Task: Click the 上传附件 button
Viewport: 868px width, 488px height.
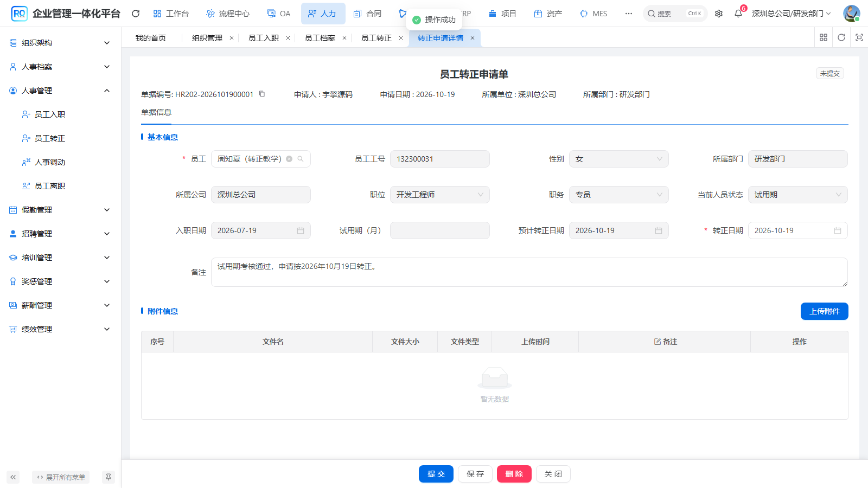Action: tap(825, 311)
